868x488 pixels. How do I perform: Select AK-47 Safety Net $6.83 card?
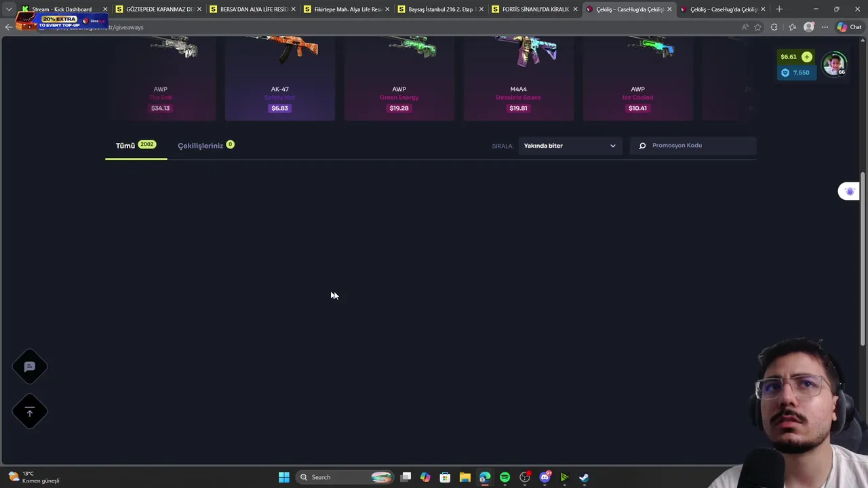coord(280,79)
